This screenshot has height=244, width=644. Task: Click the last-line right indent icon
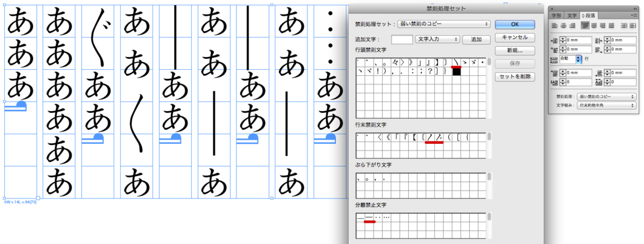[x=598, y=50]
